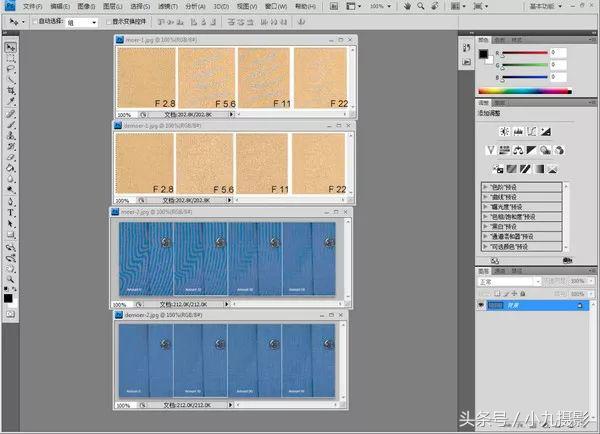Check the 显示变换控件 (Show Transform Controls) box
This screenshot has height=434, width=600.
(108, 21)
